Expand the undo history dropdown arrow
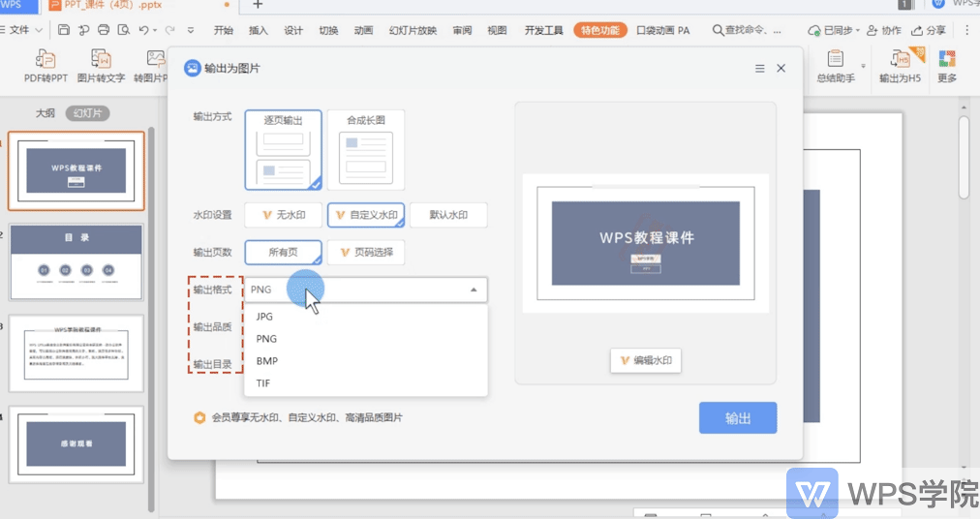 155,30
